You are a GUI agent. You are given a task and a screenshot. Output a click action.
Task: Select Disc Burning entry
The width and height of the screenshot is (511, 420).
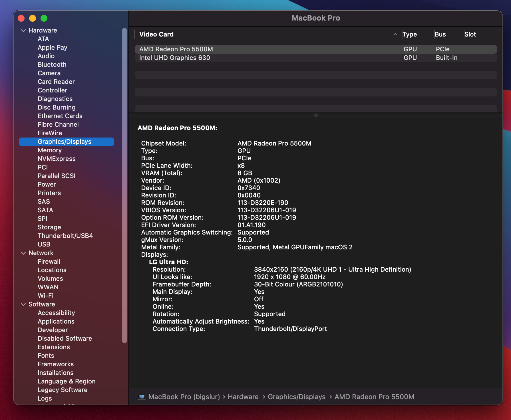[57, 108]
